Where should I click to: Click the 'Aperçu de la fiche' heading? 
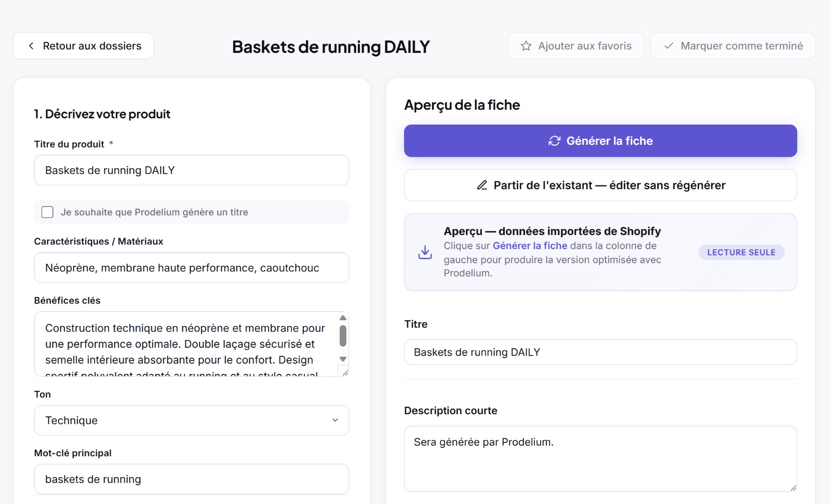[x=462, y=105]
